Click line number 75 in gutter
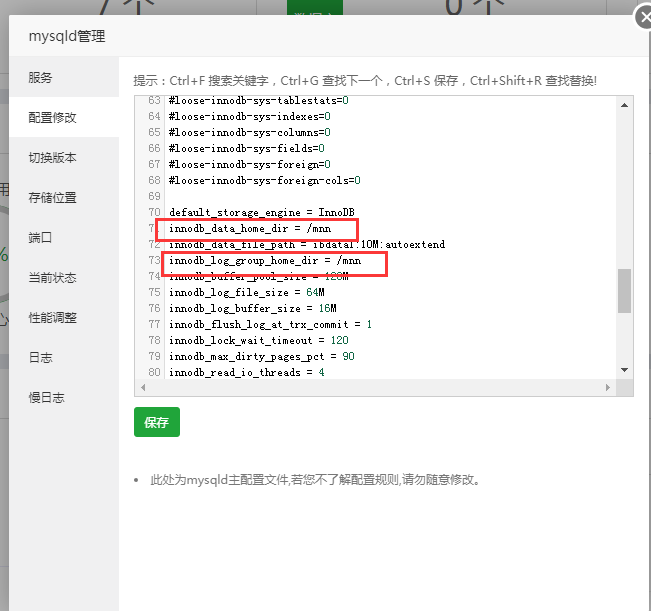The height and width of the screenshot is (611, 651). click(x=154, y=293)
